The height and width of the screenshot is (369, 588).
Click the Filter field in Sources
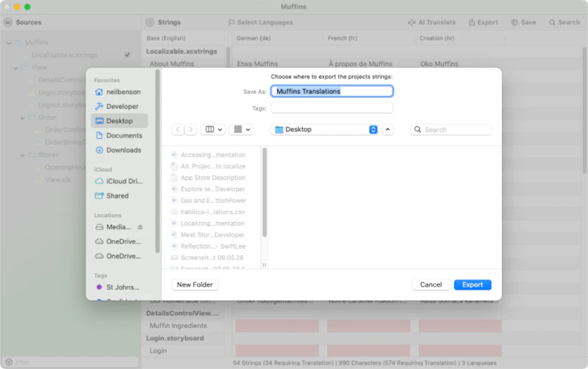coord(71,362)
